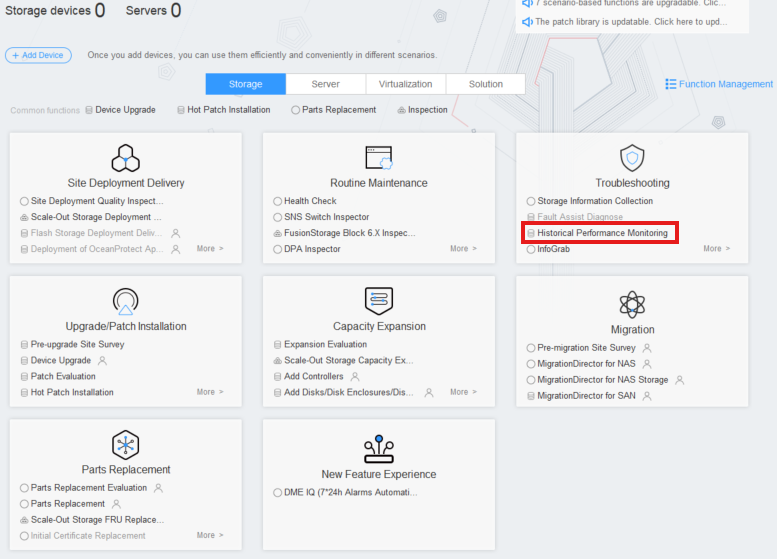Click the New Feature Experience icon
Image resolution: width=777 pixels, height=559 pixels.
(379, 448)
